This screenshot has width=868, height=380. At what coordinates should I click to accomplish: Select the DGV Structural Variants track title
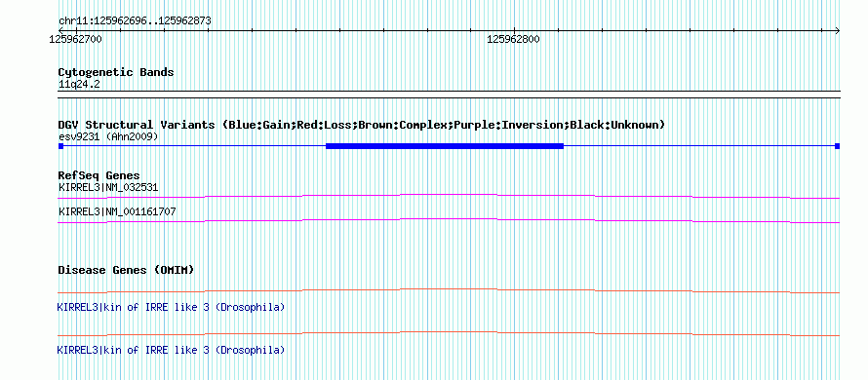[x=362, y=125]
